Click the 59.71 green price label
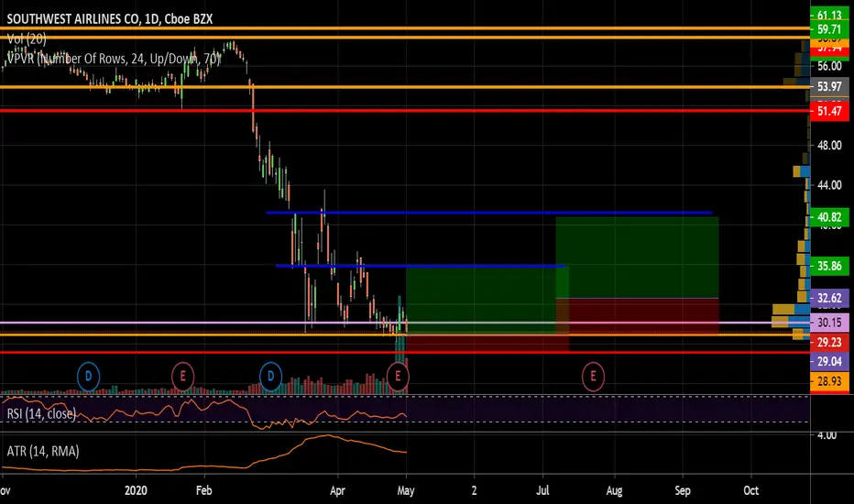 pyautogui.click(x=829, y=29)
